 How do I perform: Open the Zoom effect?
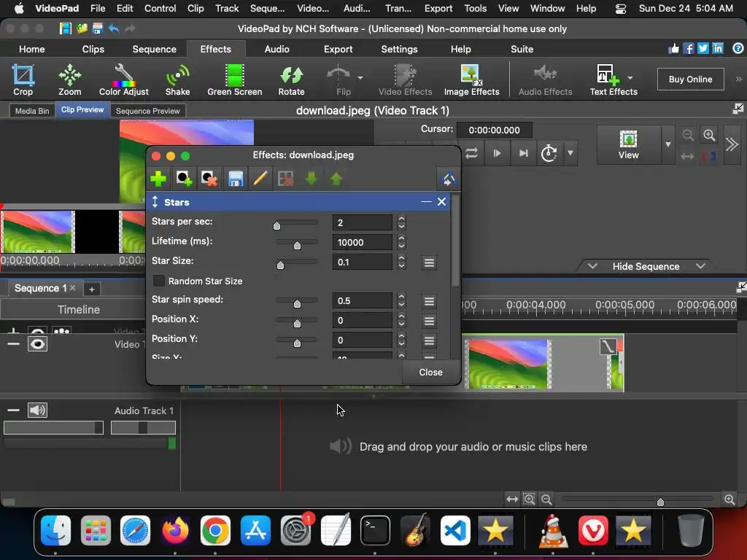tap(69, 80)
